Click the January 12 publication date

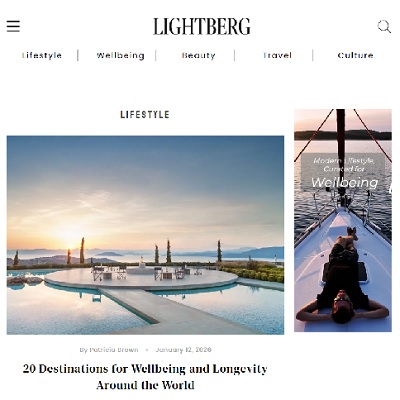[x=183, y=350]
